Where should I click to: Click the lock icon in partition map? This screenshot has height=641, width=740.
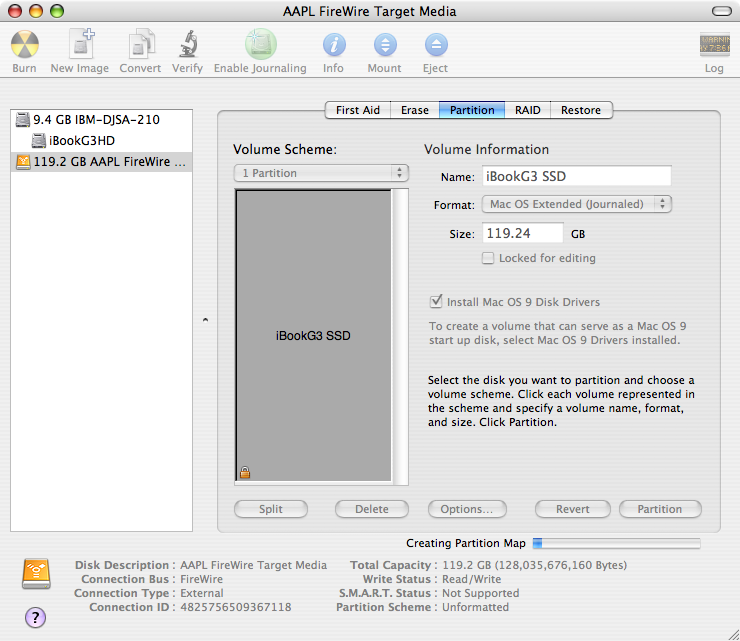(245, 472)
